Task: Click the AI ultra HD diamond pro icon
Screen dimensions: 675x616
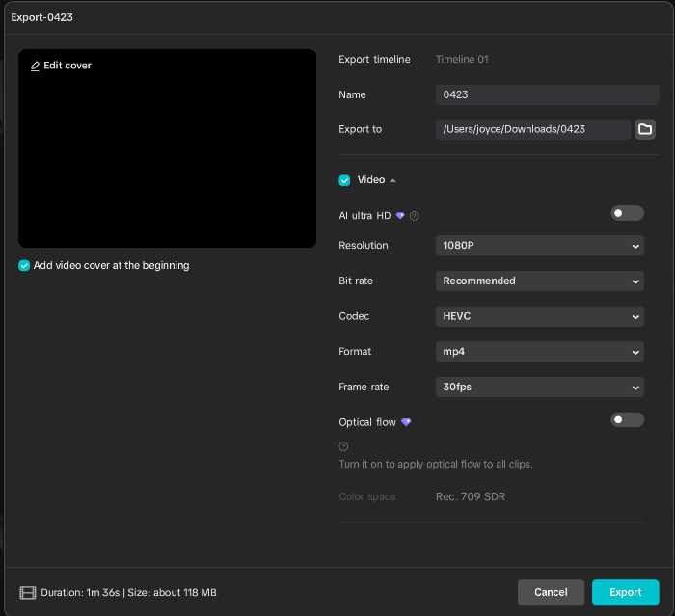Action: tap(400, 216)
